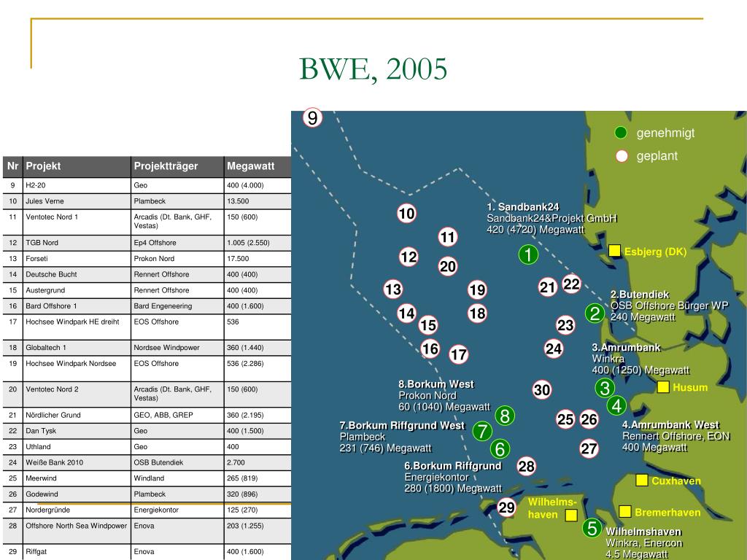The height and width of the screenshot is (560, 747).
Task: Click the Bremerhaven yellow city square
Action: pyautogui.click(x=625, y=511)
